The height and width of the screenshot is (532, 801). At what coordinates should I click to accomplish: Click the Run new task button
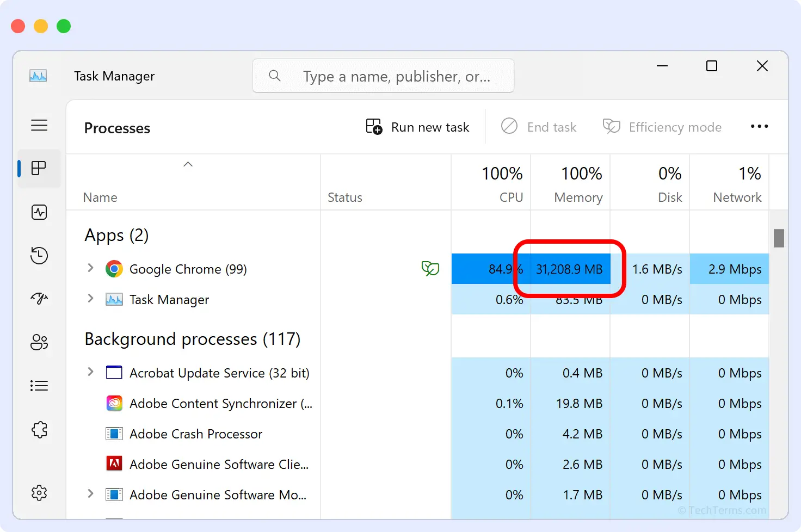[x=417, y=127]
